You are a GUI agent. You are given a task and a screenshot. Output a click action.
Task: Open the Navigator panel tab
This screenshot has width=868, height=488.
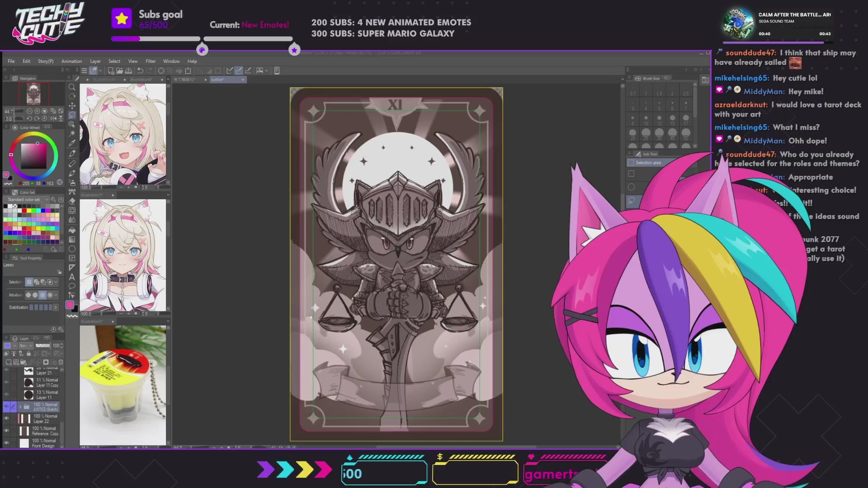24,78
